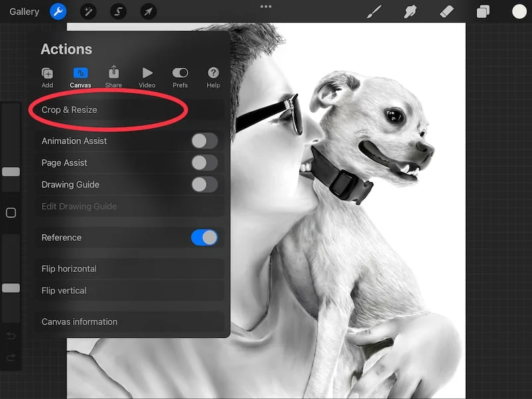Enable Drawing Guide switch
Screen dimensions: 532x399
pos(205,185)
